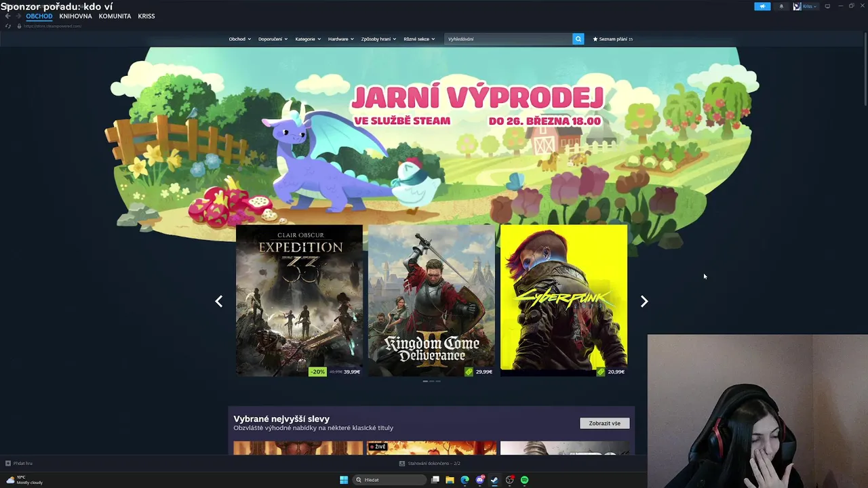The image size is (868, 488).
Task: Expand the Hardware menu
Action: point(341,39)
